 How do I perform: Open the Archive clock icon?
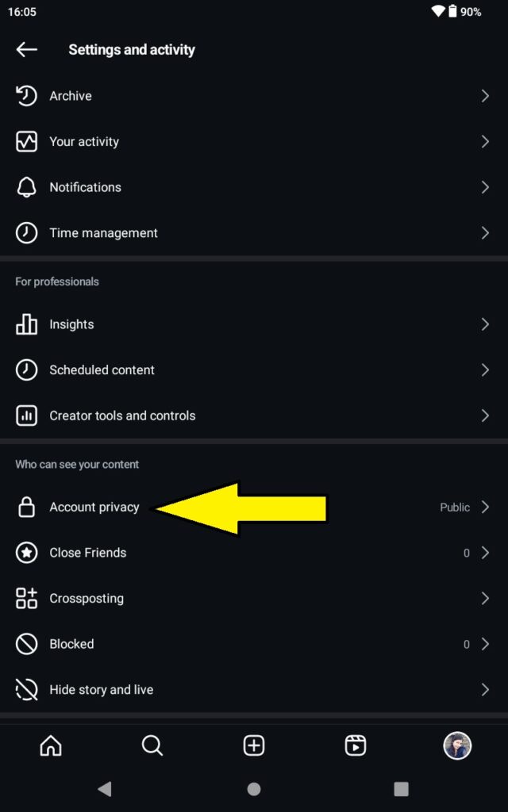[26, 96]
